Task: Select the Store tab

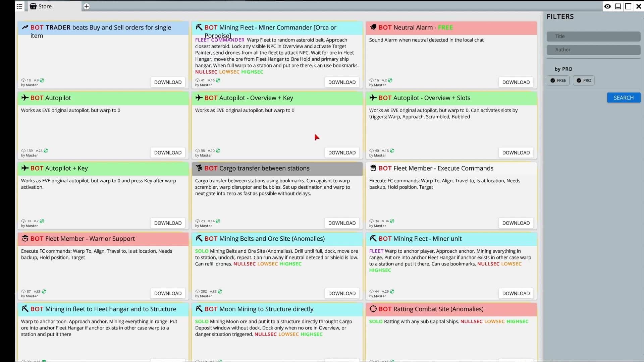Action: tap(45, 6)
